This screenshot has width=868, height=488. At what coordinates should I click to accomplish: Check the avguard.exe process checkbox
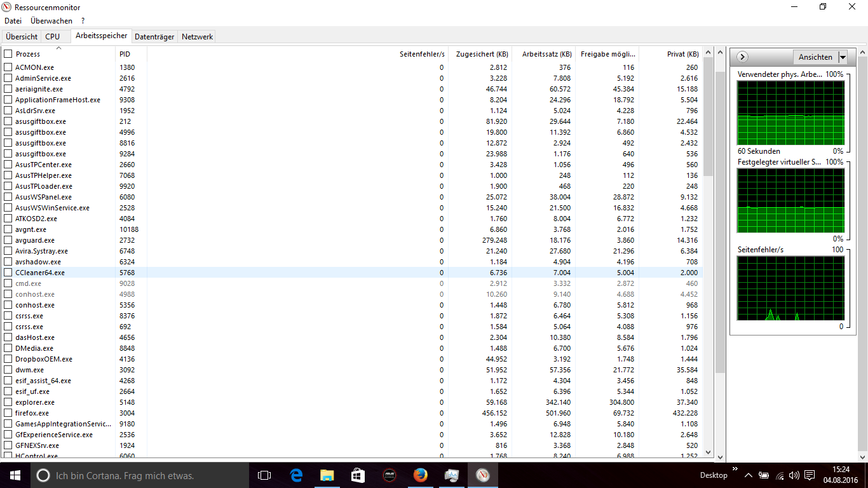pos(8,240)
